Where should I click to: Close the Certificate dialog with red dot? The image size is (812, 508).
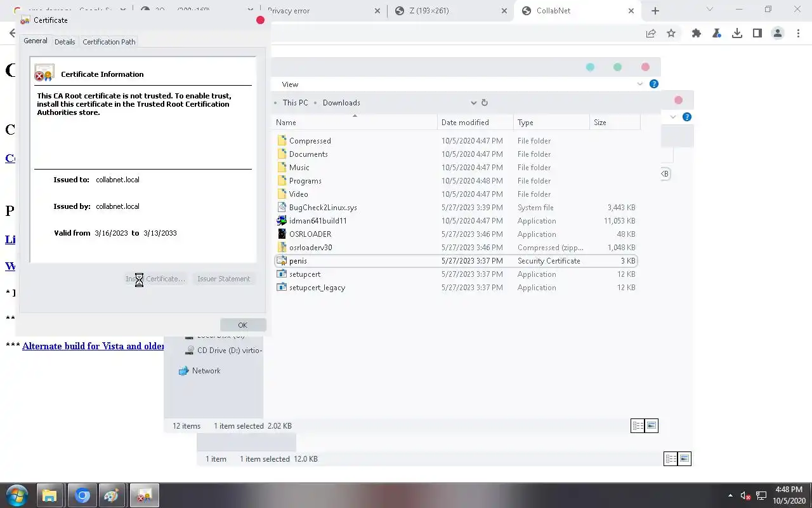(x=260, y=20)
